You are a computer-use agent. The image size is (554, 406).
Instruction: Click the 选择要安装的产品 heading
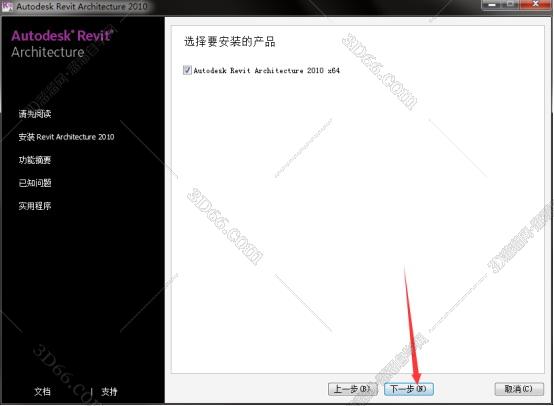(230, 42)
